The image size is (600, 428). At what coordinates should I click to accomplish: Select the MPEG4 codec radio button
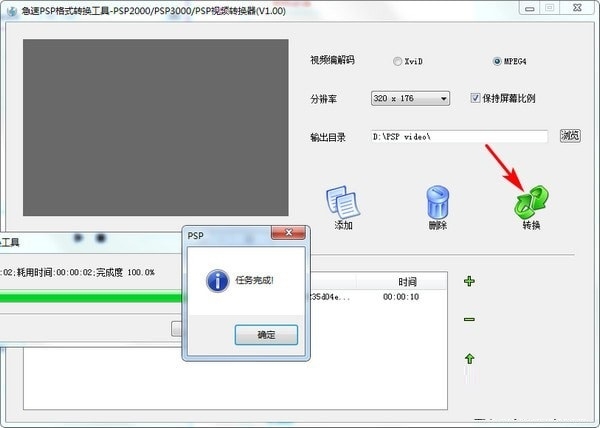[497, 61]
